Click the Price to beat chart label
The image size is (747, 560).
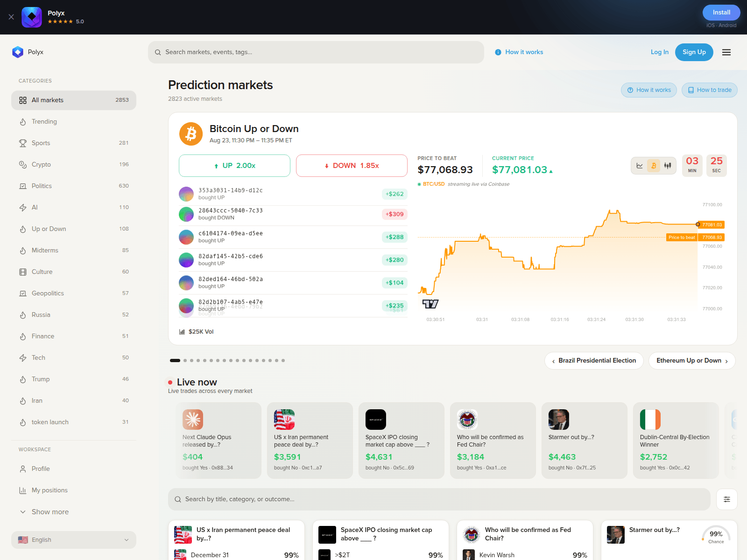pyautogui.click(x=682, y=238)
